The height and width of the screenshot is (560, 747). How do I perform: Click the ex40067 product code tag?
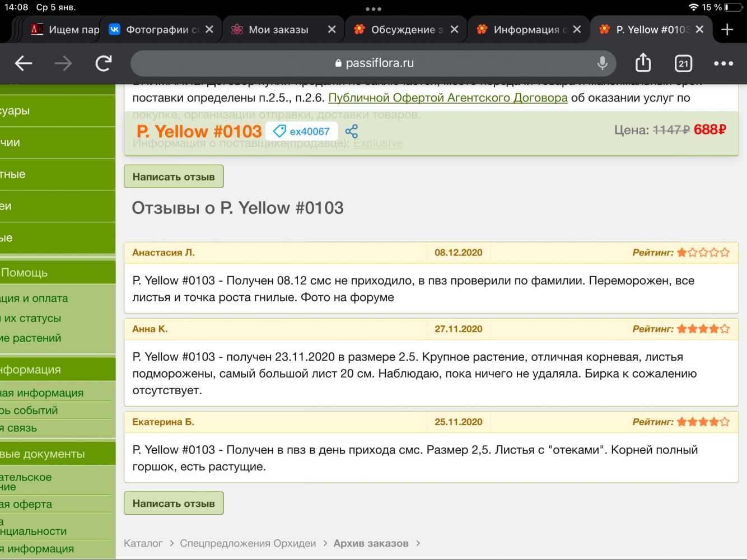click(302, 132)
